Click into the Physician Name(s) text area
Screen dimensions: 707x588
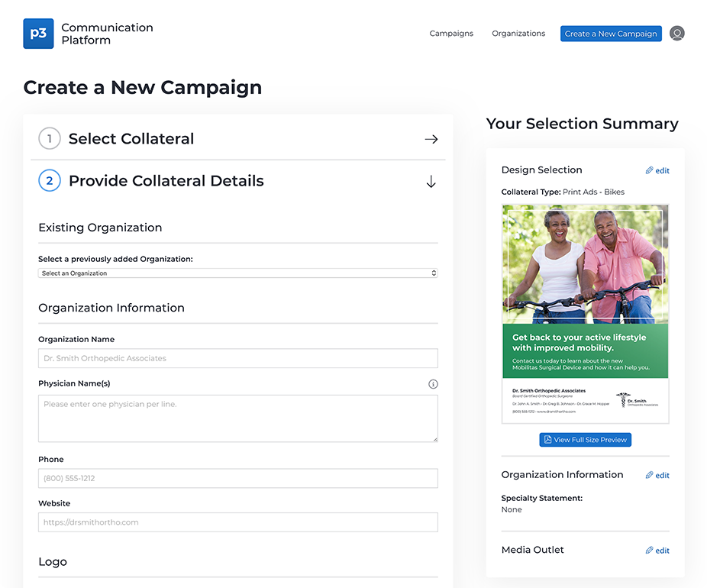pyautogui.click(x=238, y=418)
